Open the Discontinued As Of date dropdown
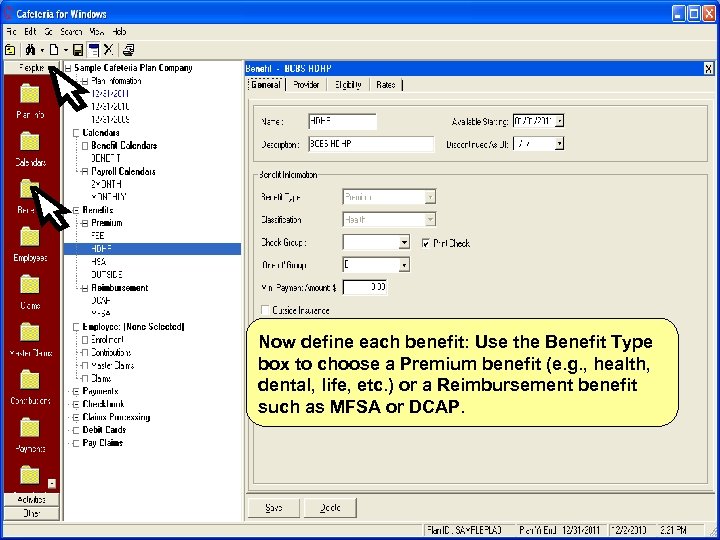 coord(559,144)
